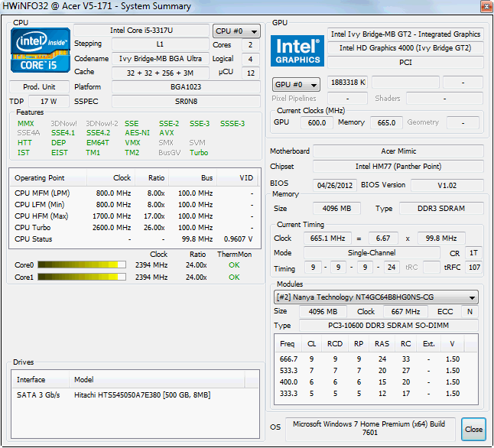Viewport: 494px width, 448px height.
Task: Click the Prod. Unit button
Action: point(39,86)
